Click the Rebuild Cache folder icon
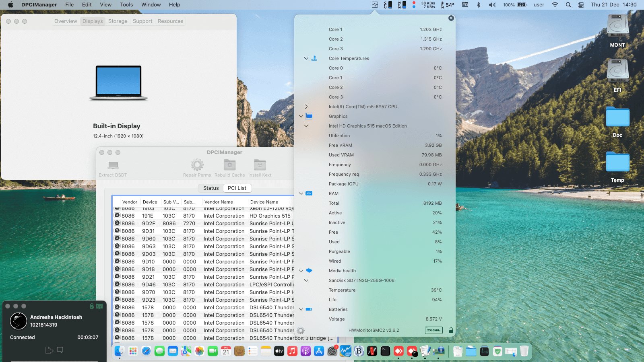This screenshot has width=644, height=362. click(x=229, y=165)
